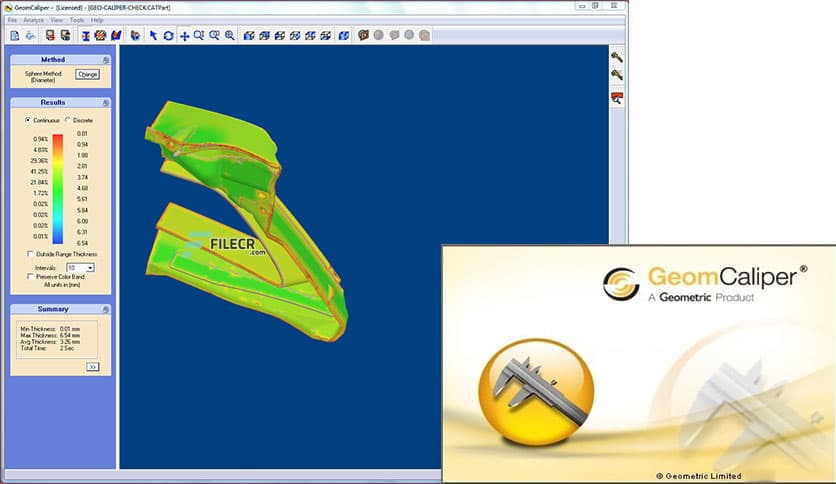Click the colored part icon before pointer tool
This screenshot has width=836, height=484.
pyautogui.click(x=135, y=36)
